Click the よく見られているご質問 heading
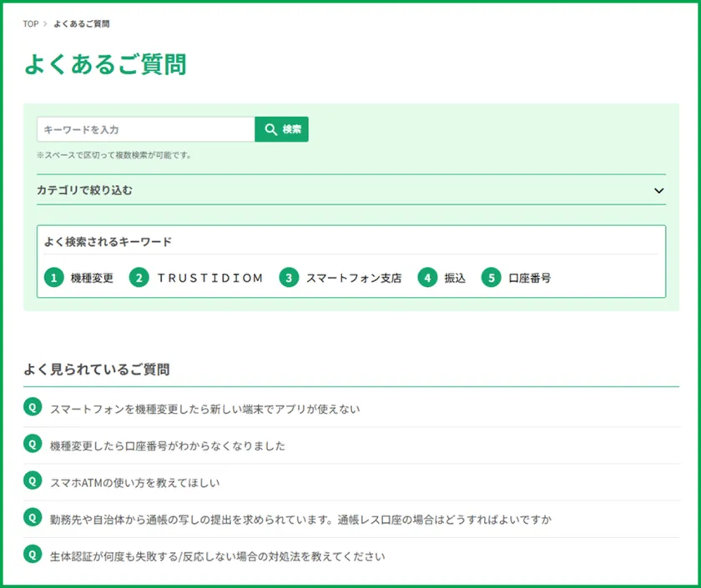The image size is (701, 588). tap(97, 369)
